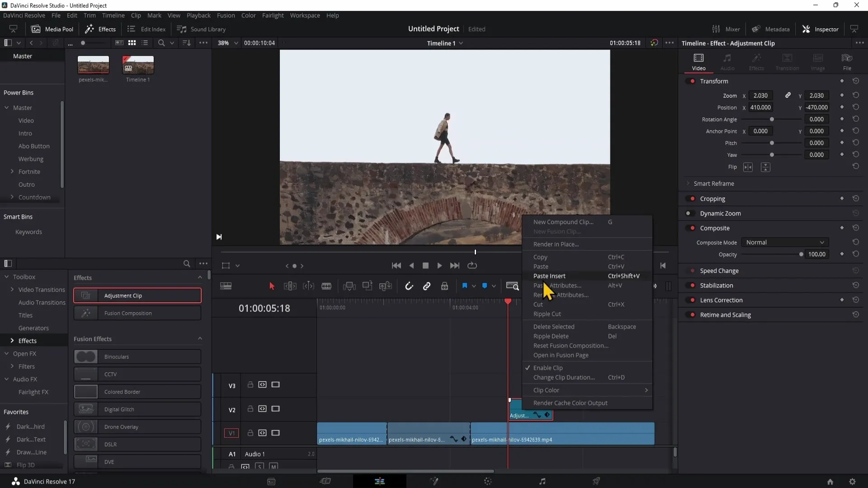The image size is (868, 488).
Task: Select Render in Place from context menu
Action: pos(556,244)
